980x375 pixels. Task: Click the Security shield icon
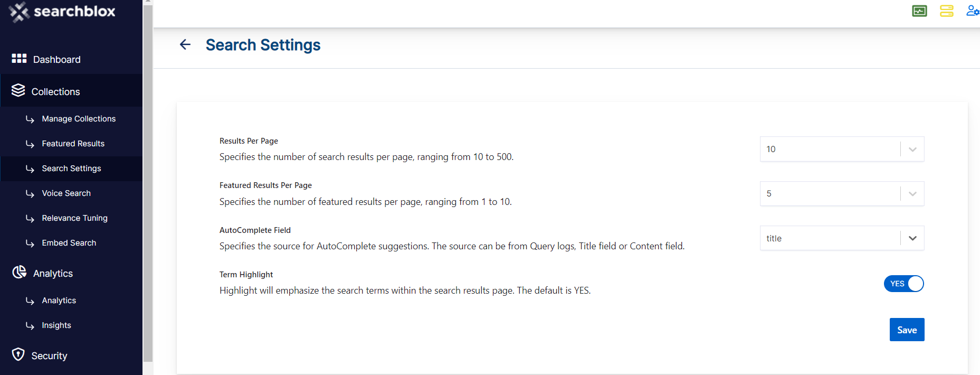pos(18,354)
